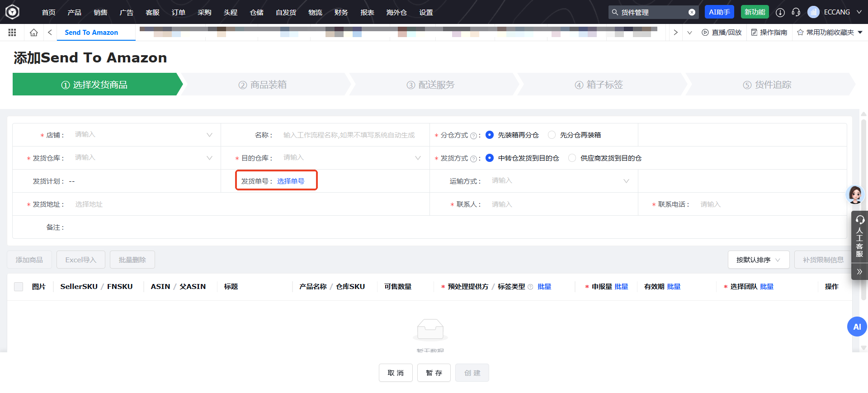868x393 pixels.
Task: Click 批量 link next to 选择团队
Action: tap(767, 287)
